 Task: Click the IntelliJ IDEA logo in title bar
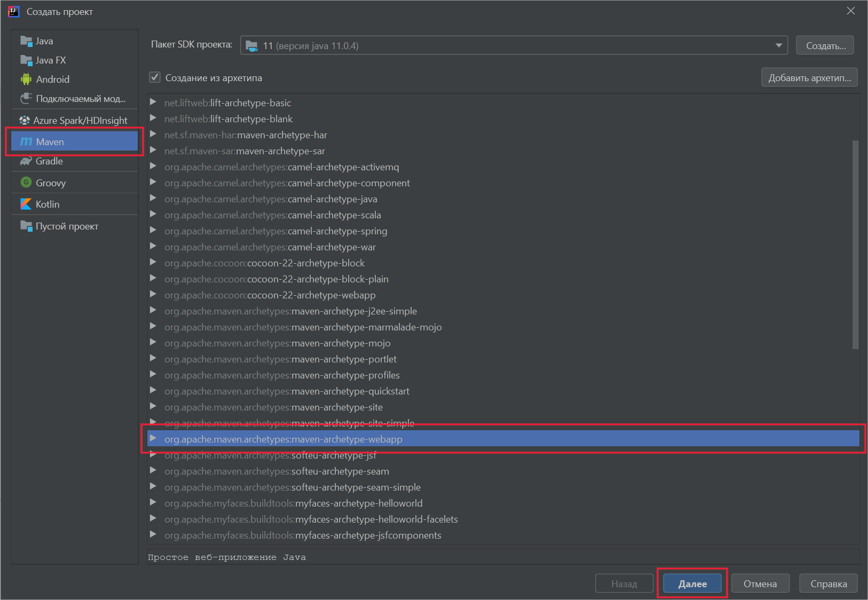coord(13,11)
